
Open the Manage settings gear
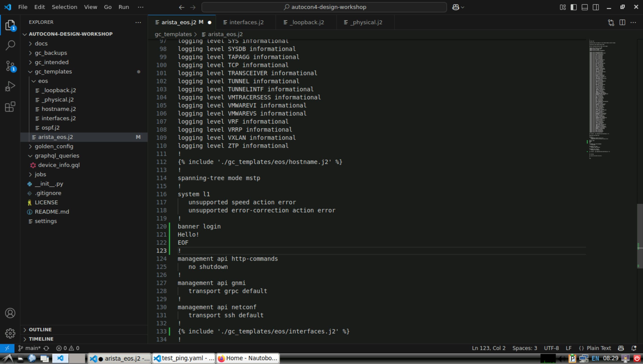[10, 333]
